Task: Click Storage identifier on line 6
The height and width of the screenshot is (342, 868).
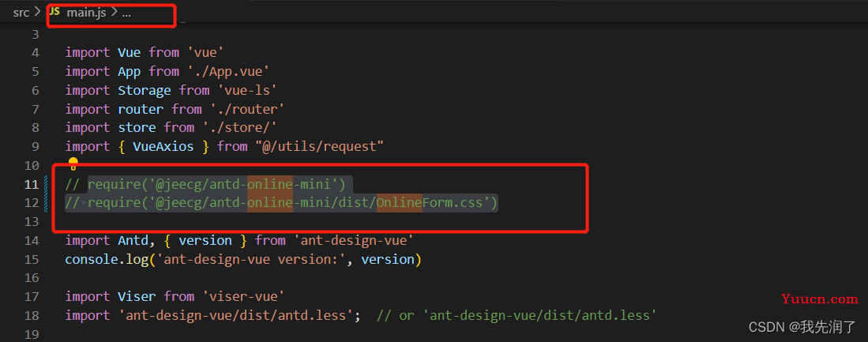Action: [145, 90]
